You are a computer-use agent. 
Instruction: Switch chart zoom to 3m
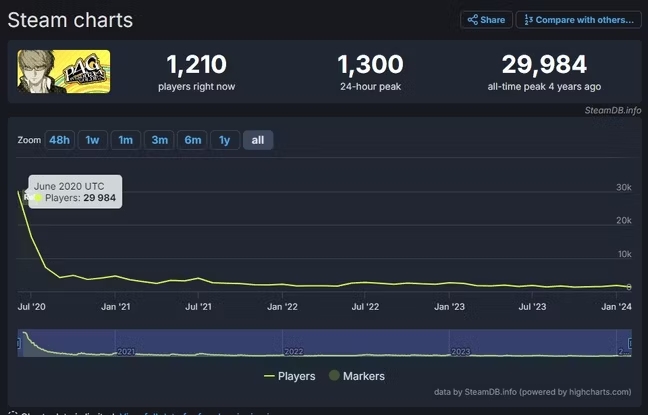pyautogui.click(x=159, y=140)
